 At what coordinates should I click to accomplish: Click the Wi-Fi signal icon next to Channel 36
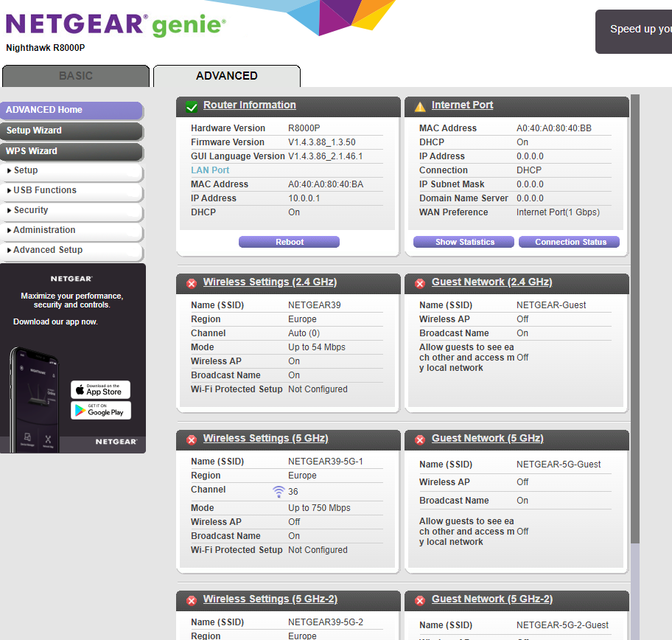[x=279, y=491]
